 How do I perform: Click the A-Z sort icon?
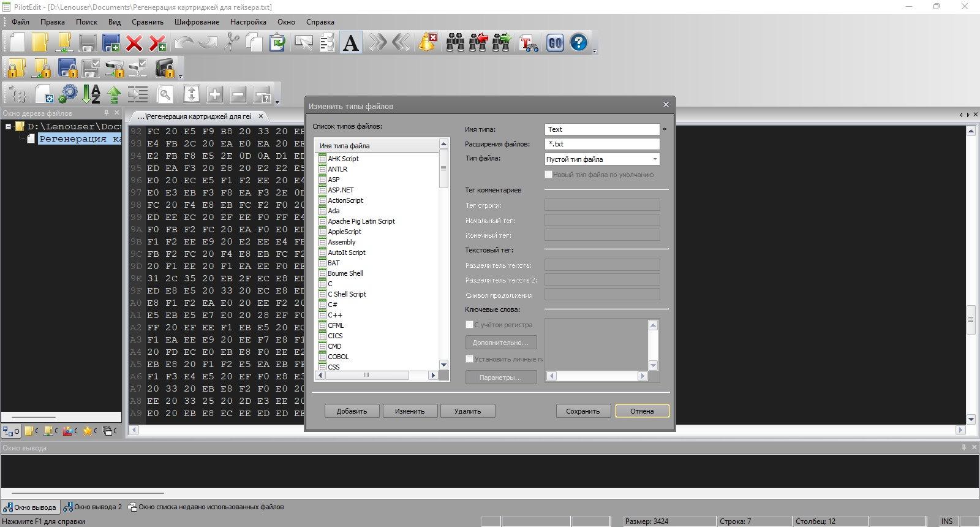(x=91, y=94)
